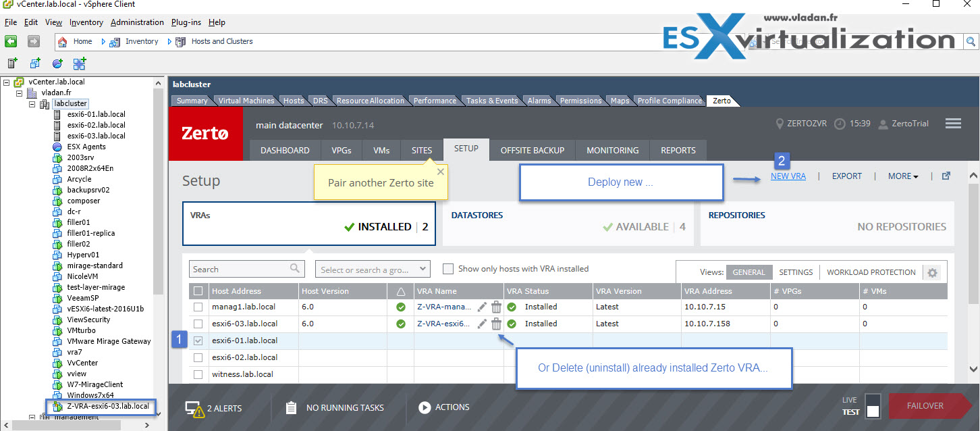Click the NEW VRA link
Screen dimensions: 980x431
(x=788, y=176)
